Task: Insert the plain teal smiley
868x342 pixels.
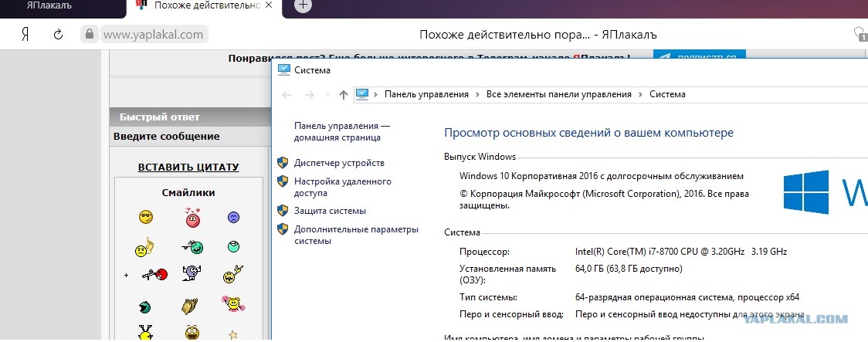Action: pos(234,247)
